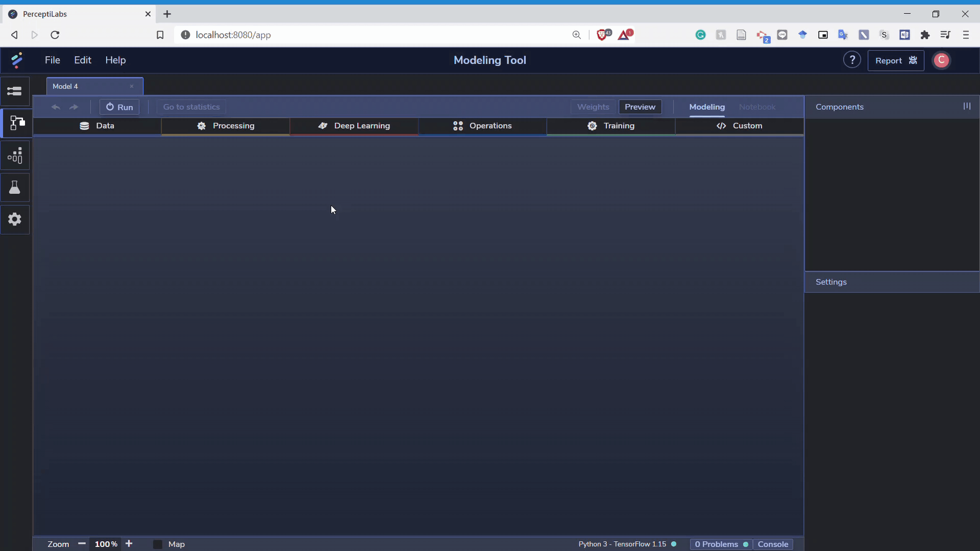Toggle the Weights button
Viewport: 980px width, 551px height.
click(593, 107)
